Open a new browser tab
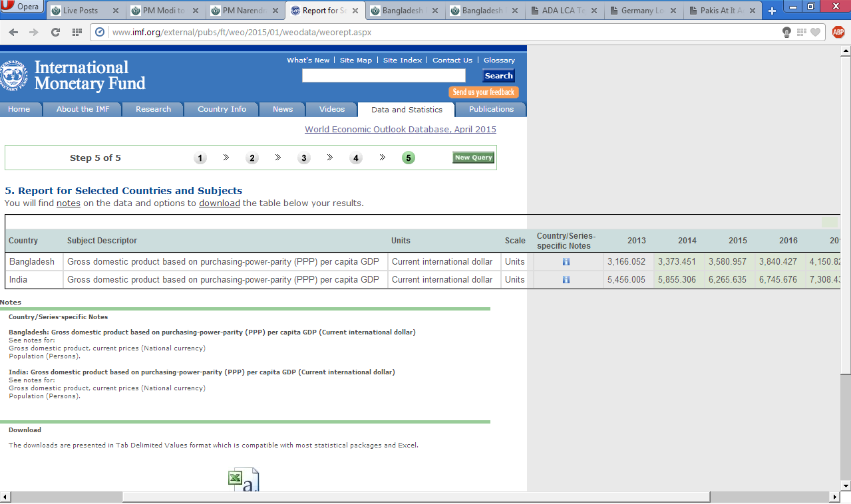The image size is (851, 504). pos(772,11)
